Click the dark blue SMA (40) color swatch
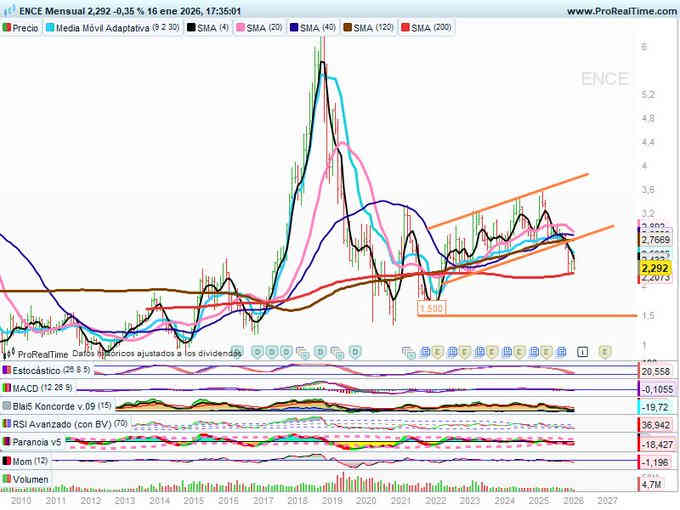 click(x=295, y=28)
